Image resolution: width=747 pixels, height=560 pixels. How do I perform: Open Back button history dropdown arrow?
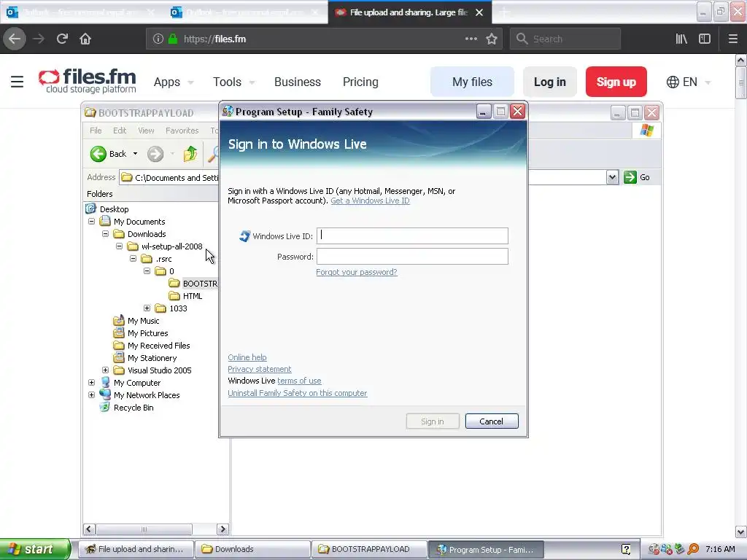pos(135,154)
